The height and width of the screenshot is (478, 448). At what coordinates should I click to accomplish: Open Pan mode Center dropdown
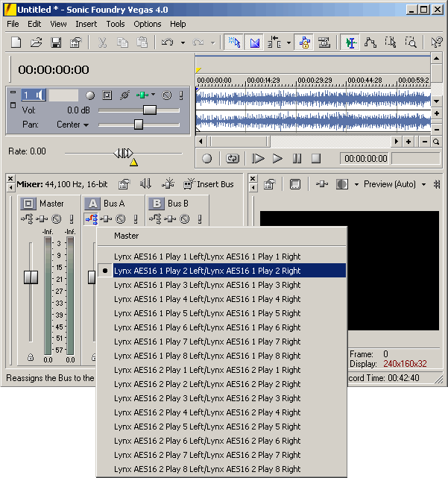click(x=72, y=125)
